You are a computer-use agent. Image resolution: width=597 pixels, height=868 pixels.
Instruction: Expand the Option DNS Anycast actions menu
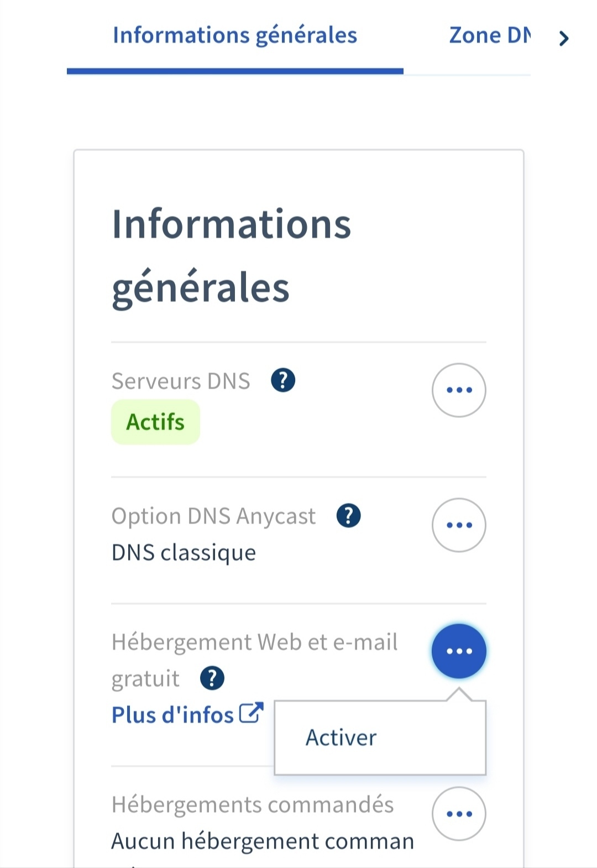pyautogui.click(x=459, y=525)
